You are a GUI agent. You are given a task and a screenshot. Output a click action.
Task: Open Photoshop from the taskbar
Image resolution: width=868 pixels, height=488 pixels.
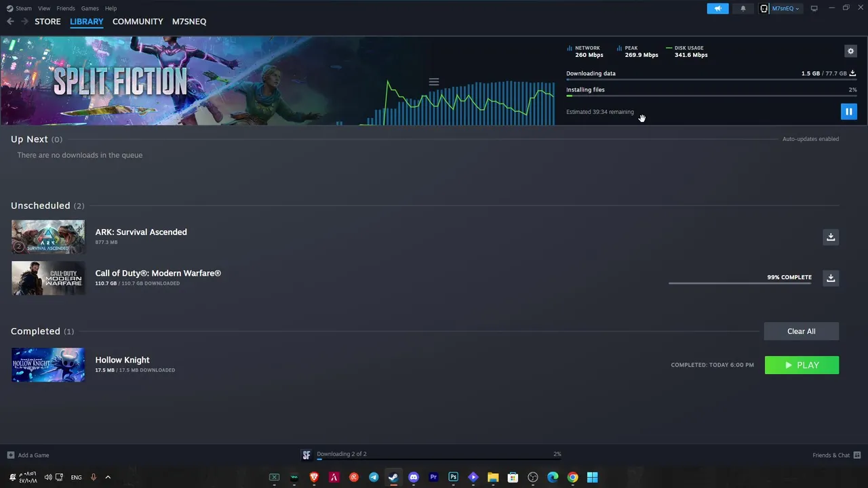pos(453,477)
